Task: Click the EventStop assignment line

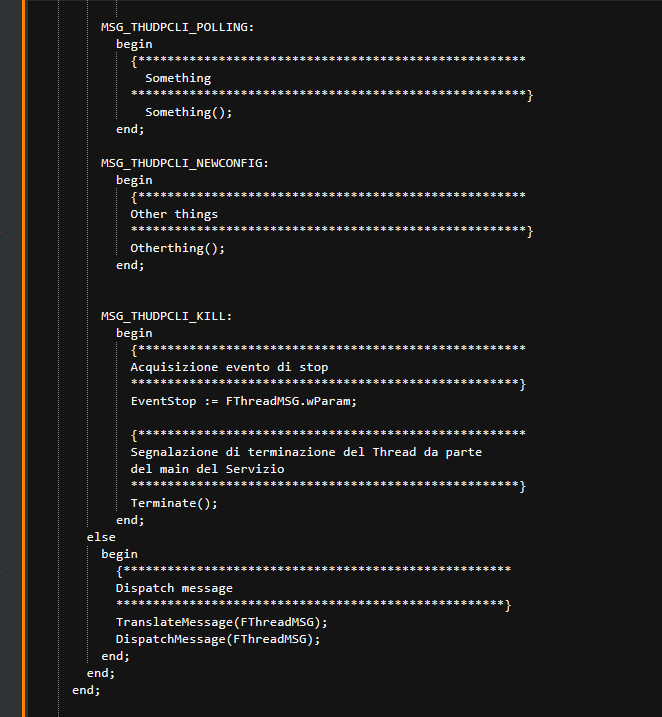Action: pos(243,401)
